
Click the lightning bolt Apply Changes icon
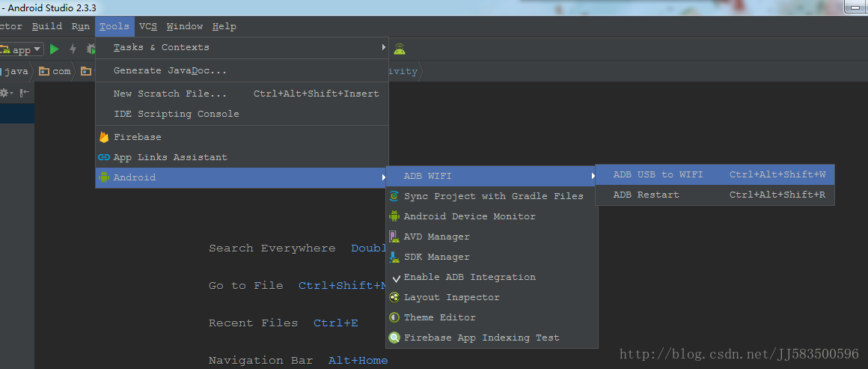coord(73,49)
